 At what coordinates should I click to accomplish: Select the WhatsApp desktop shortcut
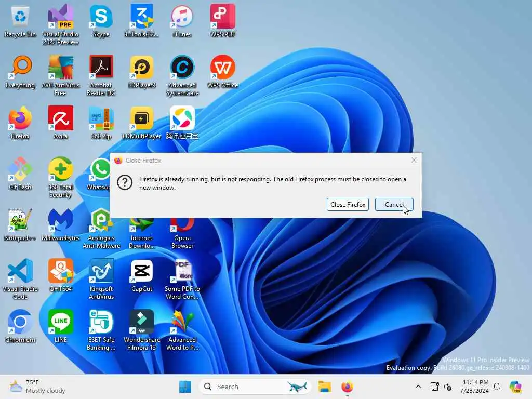tap(99, 175)
